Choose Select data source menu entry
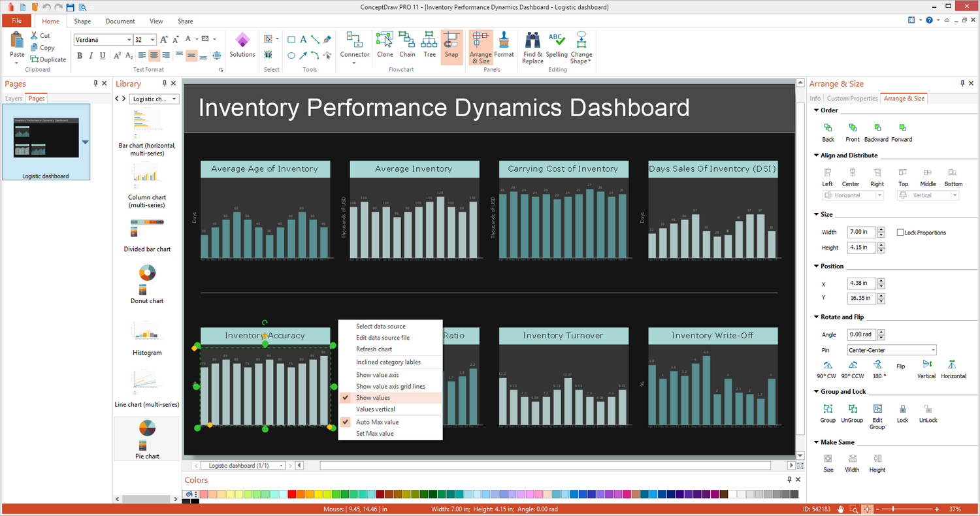 pos(380,327)
